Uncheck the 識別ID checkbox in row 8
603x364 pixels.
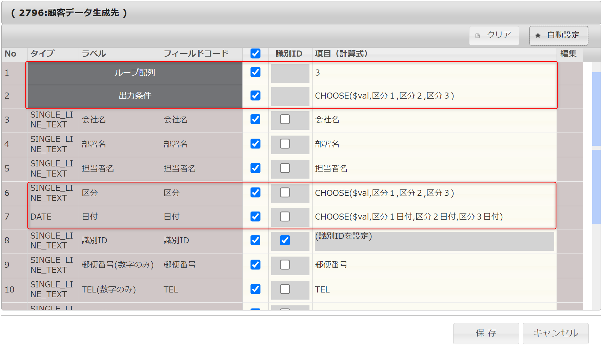pos(285,240)
